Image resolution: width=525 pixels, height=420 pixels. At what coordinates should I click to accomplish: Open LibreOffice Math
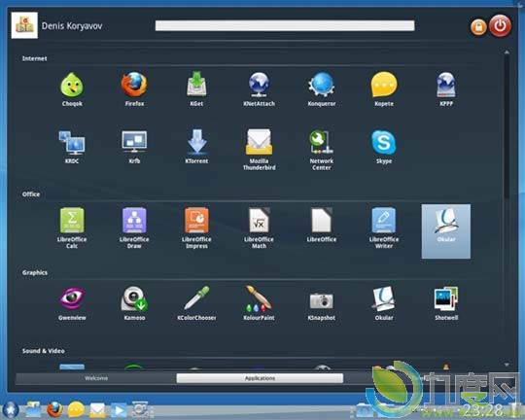click(259, 228)
